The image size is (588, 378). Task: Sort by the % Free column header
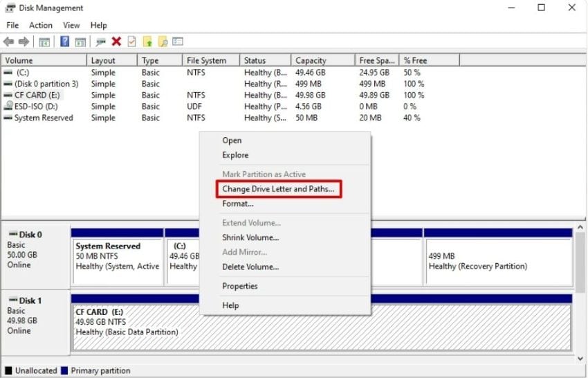coord(430,60)
